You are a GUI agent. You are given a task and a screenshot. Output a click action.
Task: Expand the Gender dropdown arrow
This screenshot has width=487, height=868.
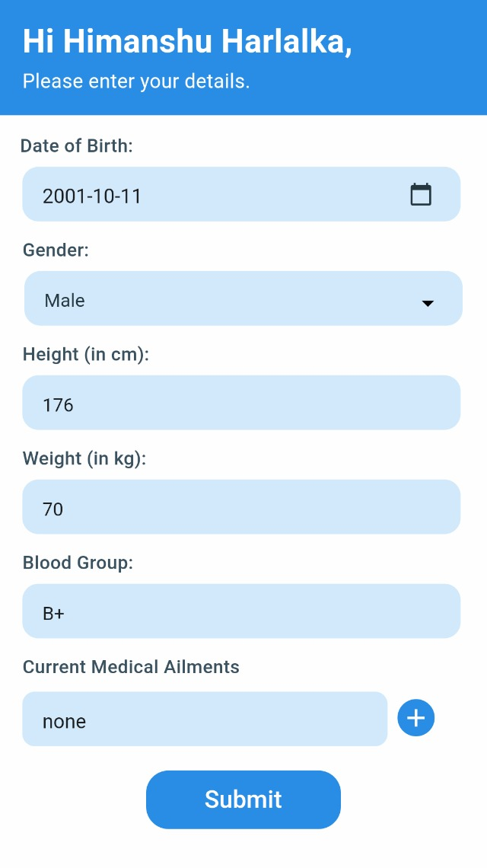(x=427, y=303)
